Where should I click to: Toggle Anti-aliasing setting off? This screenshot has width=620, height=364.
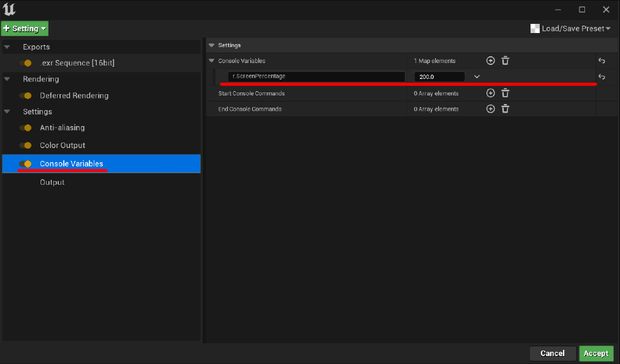tap(26, 128)
